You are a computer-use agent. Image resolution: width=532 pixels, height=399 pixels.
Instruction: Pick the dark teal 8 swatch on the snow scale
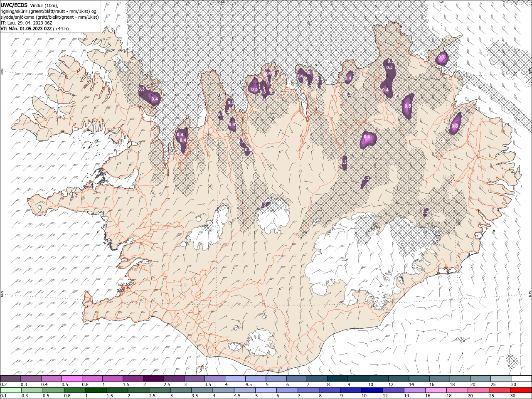coord(337,379)
